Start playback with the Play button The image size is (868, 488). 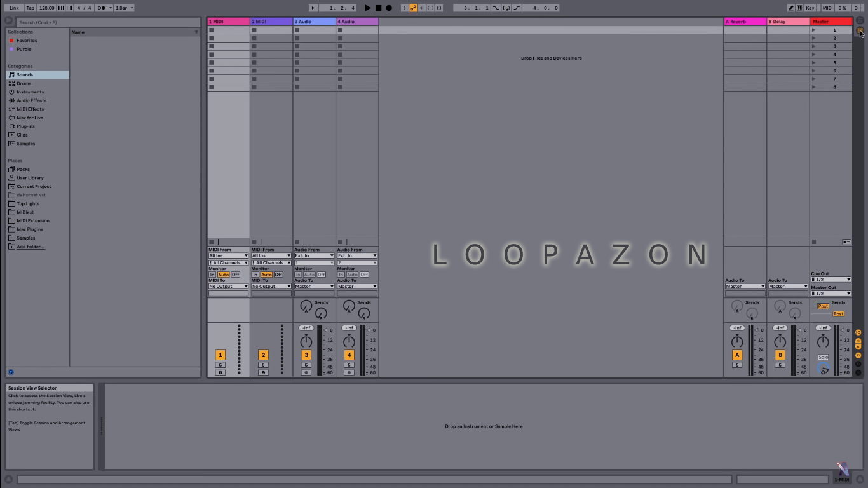[368, 8]
